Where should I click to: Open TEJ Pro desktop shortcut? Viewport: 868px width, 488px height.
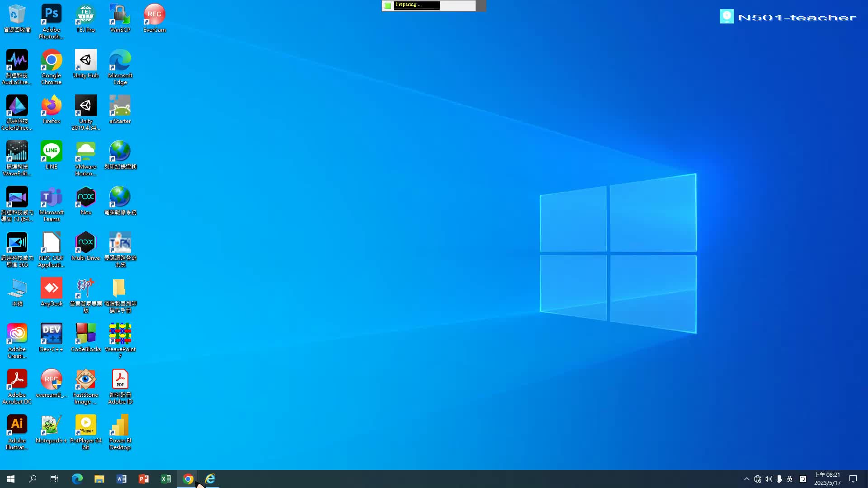85,19
